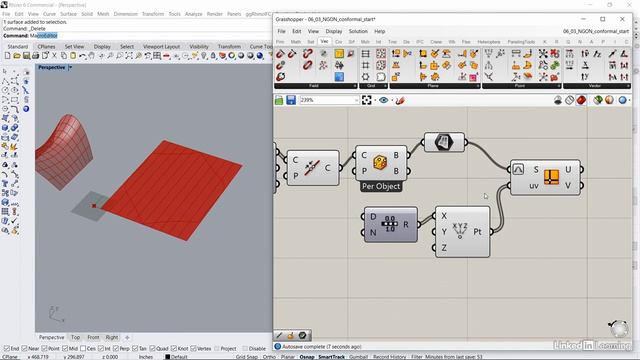Toggle SmartTrack in the status bar

(x=331, y=357)
